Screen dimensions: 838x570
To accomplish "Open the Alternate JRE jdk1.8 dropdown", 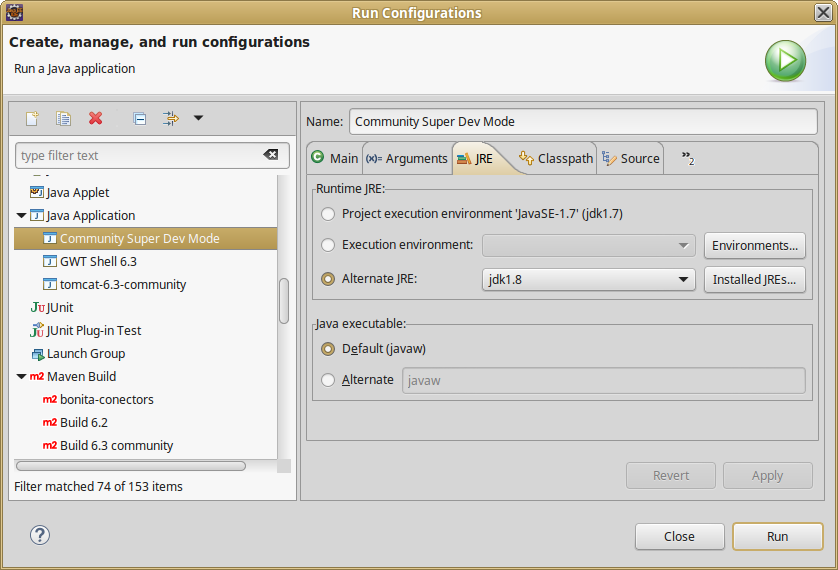I will click(x=588, y=279).
